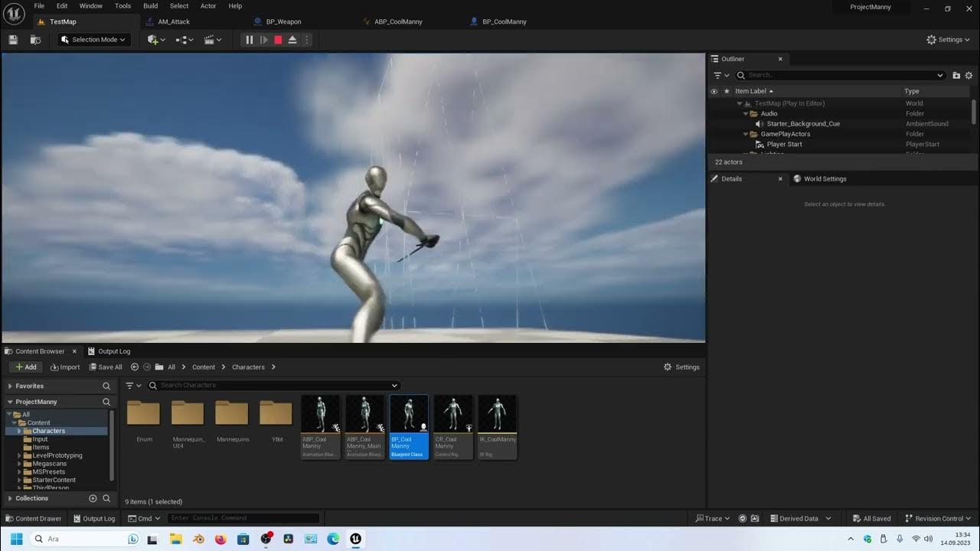The width and height of the screenshot is (980, 551).
Task: Click the Add button in the Content Browser
Action: tap(25, 367)
